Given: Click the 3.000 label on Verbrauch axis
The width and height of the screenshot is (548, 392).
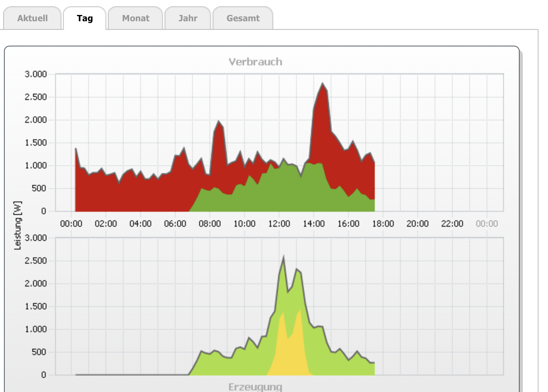Looking at the screenshot, I should [36, 74].
